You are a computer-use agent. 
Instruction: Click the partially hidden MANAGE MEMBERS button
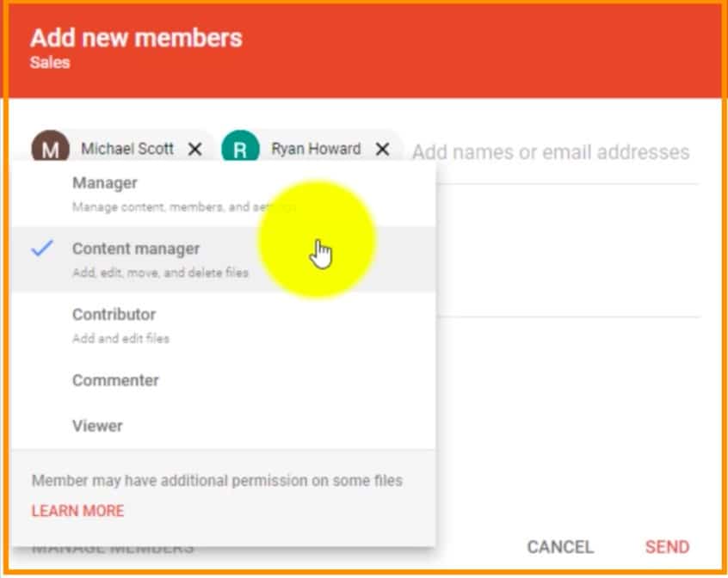coord(113,550)
